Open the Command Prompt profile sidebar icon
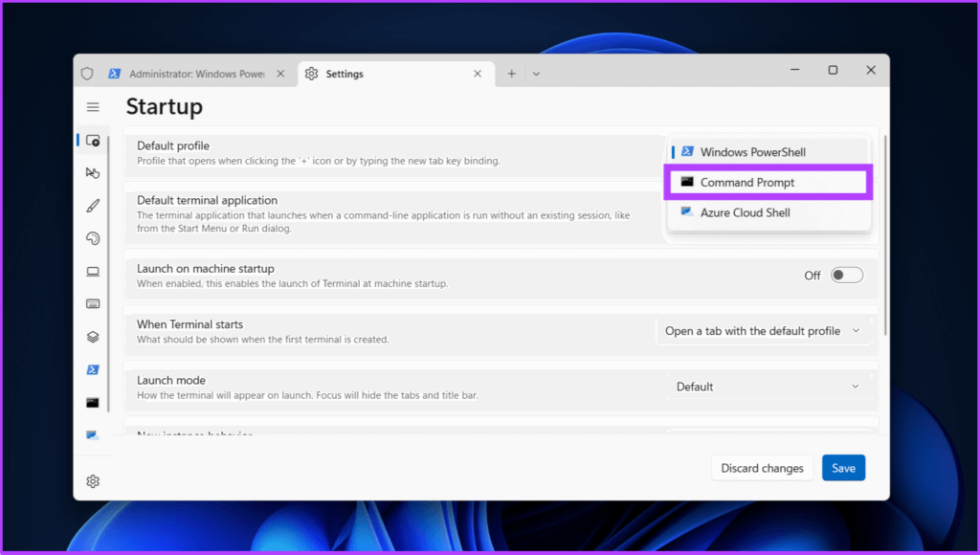Viewport: 980px width, 555px height. click(93, 403)
